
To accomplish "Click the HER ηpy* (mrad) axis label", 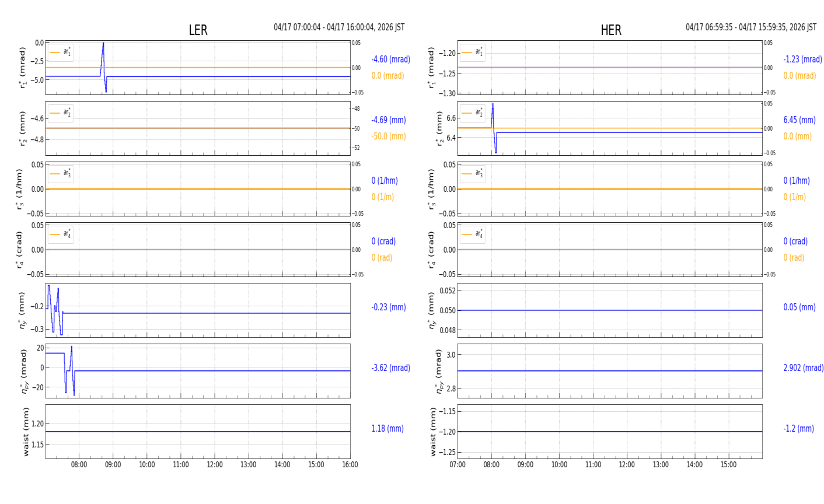I will [441, 371].
